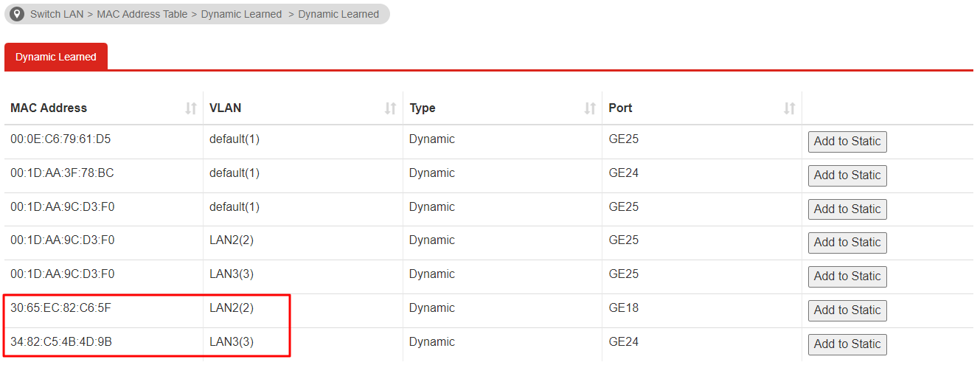
Task: Click the GE18 port cell
Action: (x=624, y=308)
